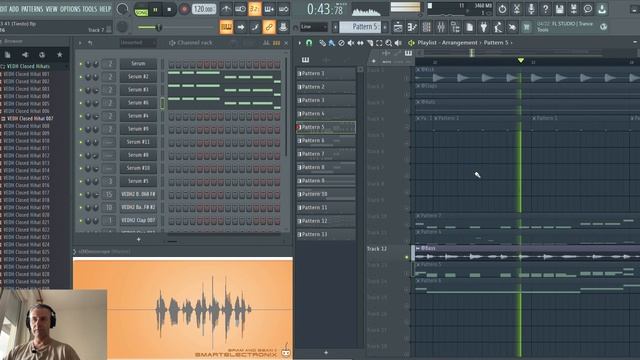Screen dimensions: 640x360
Task: Toggle the Serum channel mute LED
Action: (x=81, y=64)
